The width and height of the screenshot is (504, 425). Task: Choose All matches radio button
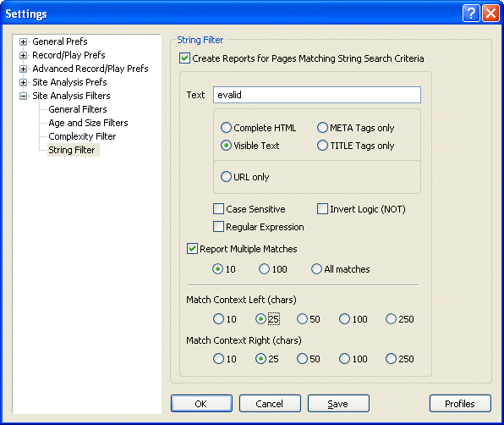316,269
